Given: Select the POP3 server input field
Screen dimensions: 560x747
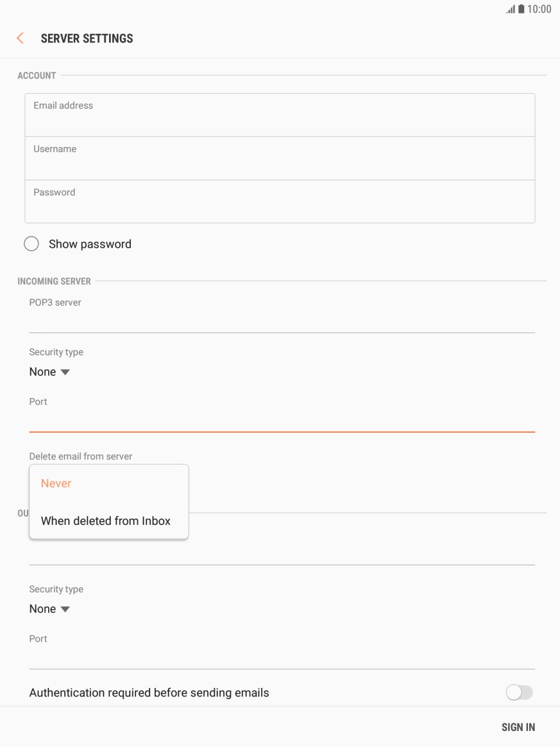Looking at the screenshot, I should [282, 320].
